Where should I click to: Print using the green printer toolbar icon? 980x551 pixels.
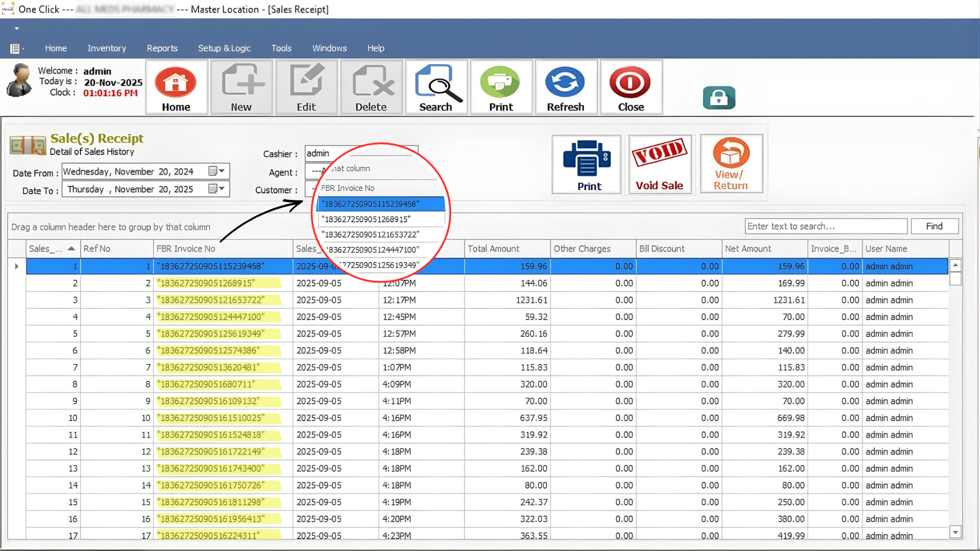coord(501,87)
